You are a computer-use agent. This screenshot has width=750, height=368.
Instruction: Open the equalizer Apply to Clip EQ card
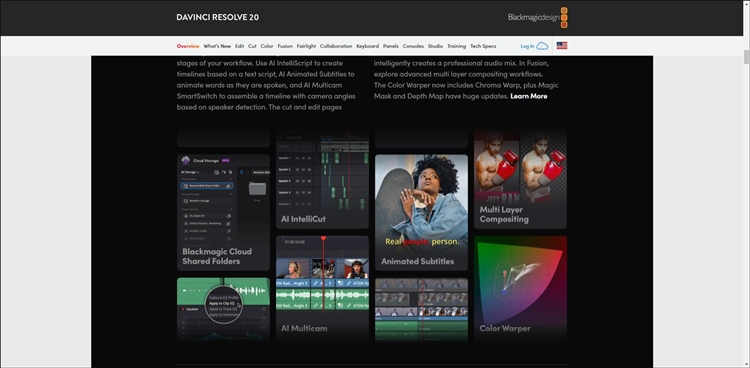[x=223, y=309]
